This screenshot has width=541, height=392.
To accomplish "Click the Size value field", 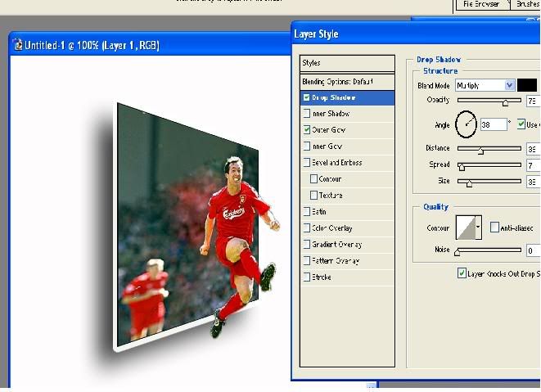I will (x=534, y=182).
